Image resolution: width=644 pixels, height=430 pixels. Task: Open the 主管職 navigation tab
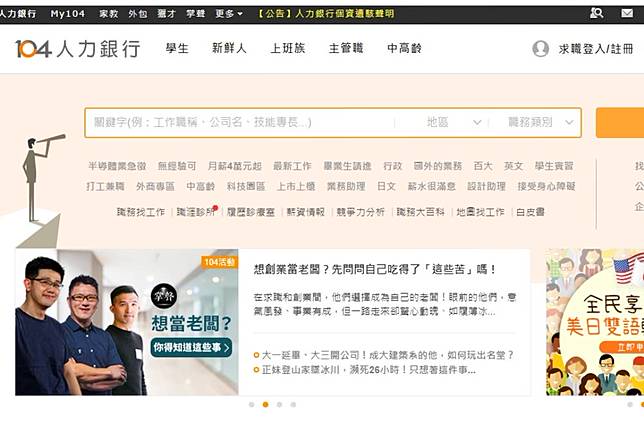[x=346, y=48]
